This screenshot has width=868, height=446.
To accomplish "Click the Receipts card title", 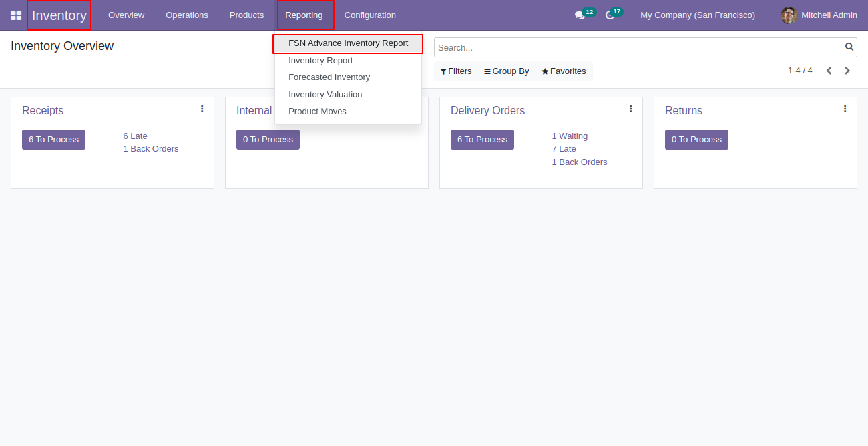I will point(43,111).
